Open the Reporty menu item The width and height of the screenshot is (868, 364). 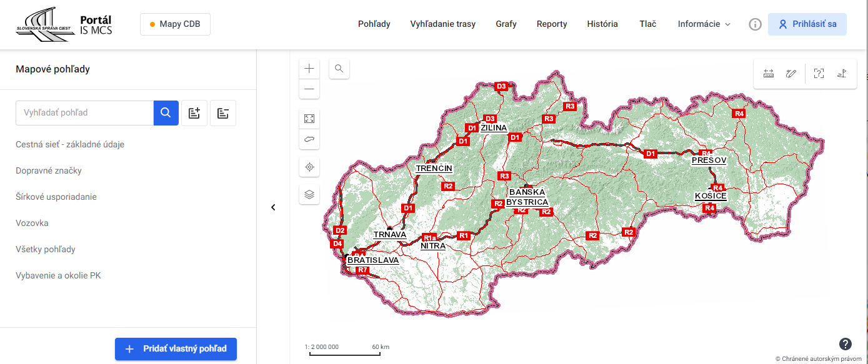pos(552,24)
